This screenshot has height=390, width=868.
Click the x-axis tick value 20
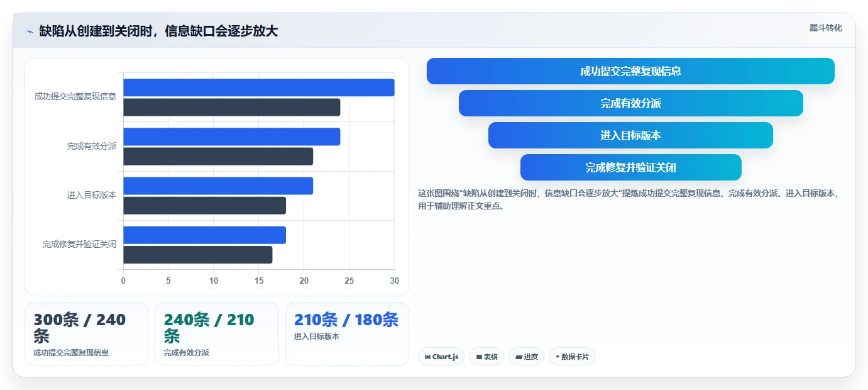pyautogui.click(x=304, y=281)
